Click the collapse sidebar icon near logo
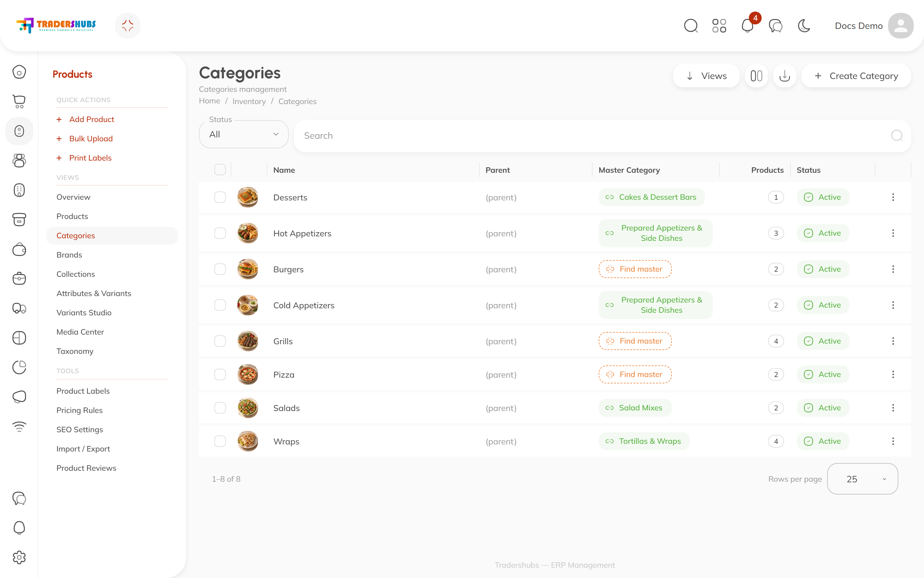 coord(127,26)
